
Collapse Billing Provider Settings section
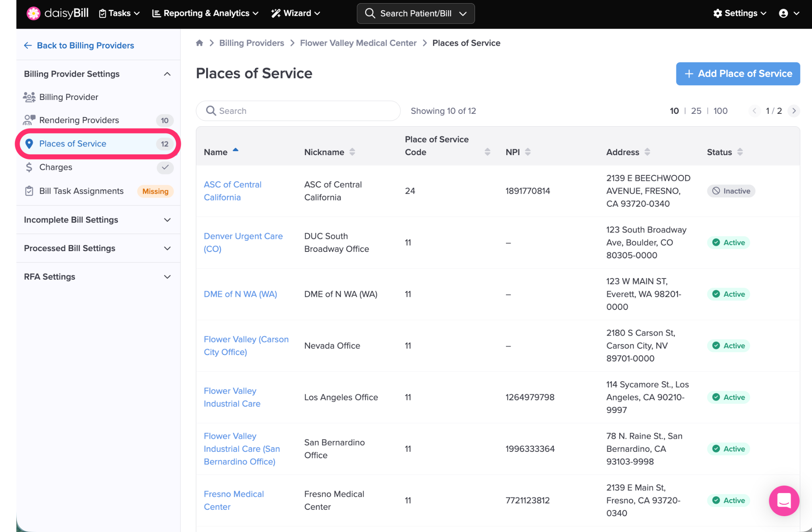[x=167, y=74]
